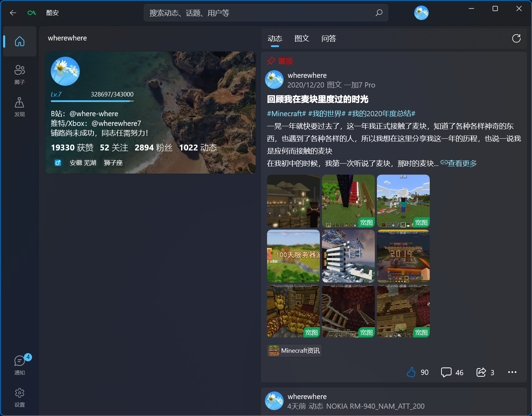The width and height of the screenshot is (532, 416).
Task: Click 一加7 Pro device label
Action: (360, 85)
